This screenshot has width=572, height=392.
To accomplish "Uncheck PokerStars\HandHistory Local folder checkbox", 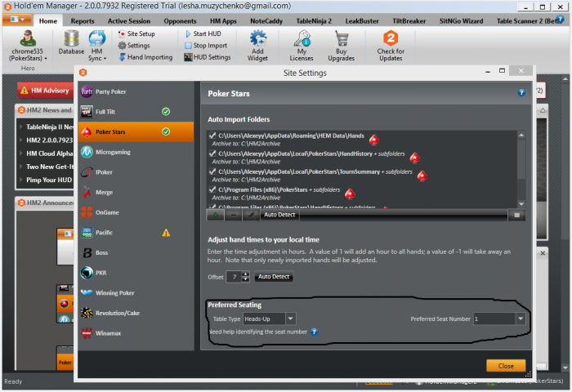I will [212, 154].
